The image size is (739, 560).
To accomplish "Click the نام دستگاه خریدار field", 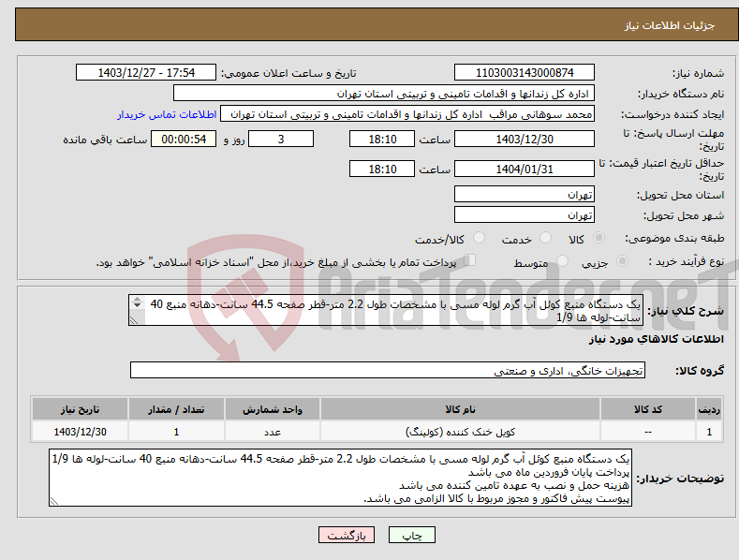I will click(384, 94).
